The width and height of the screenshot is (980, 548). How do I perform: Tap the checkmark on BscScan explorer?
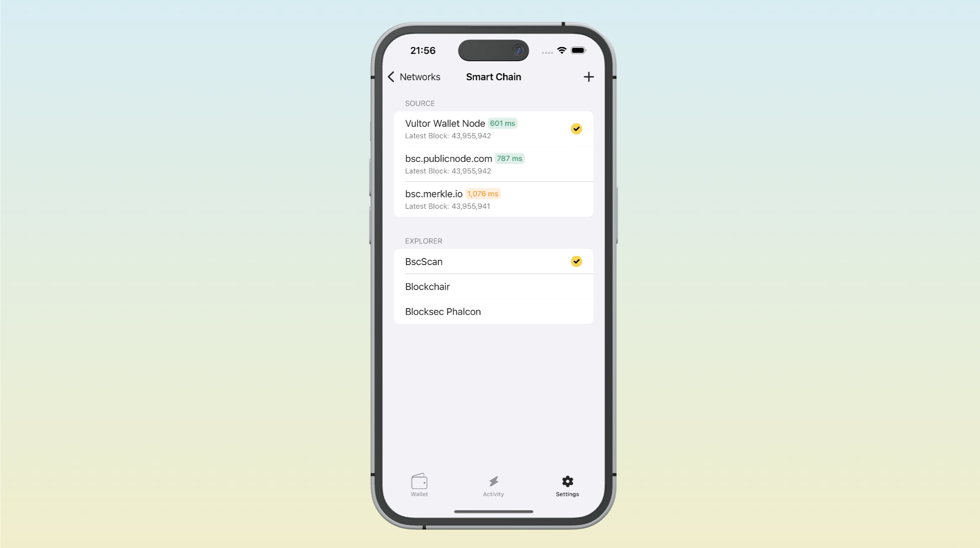(x=576, y=261)
